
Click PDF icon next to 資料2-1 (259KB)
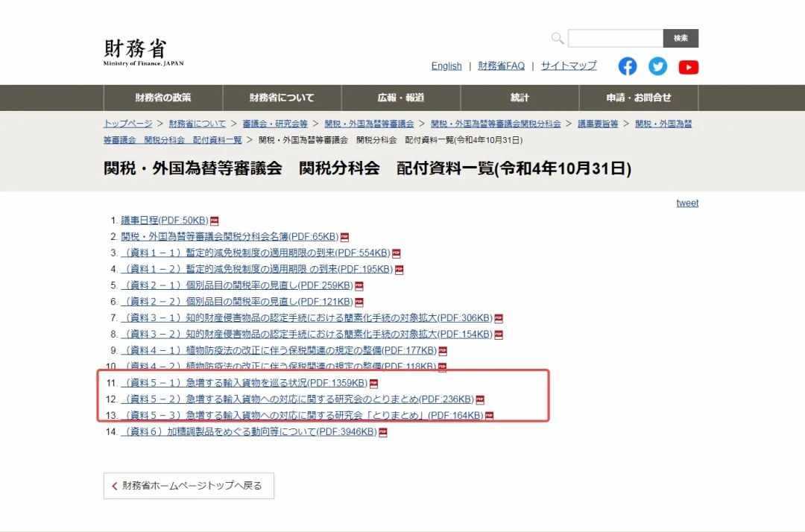click(359, 286)
